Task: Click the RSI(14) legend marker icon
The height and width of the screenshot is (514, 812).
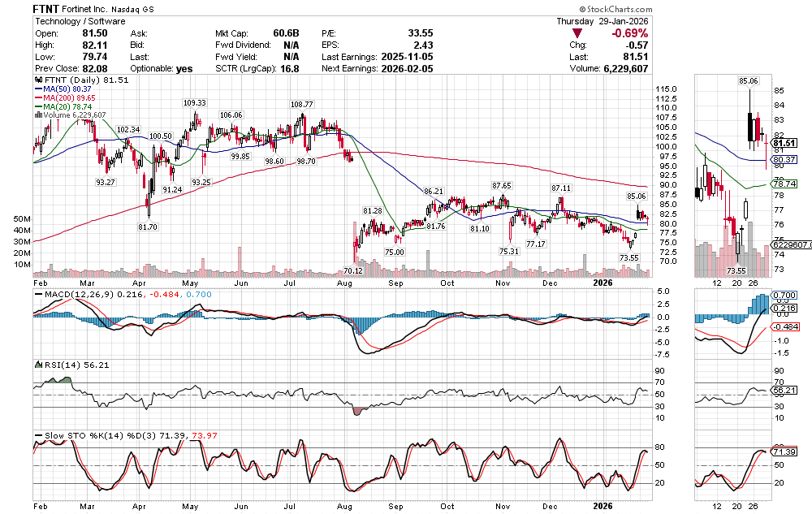Action: (37, 365)
